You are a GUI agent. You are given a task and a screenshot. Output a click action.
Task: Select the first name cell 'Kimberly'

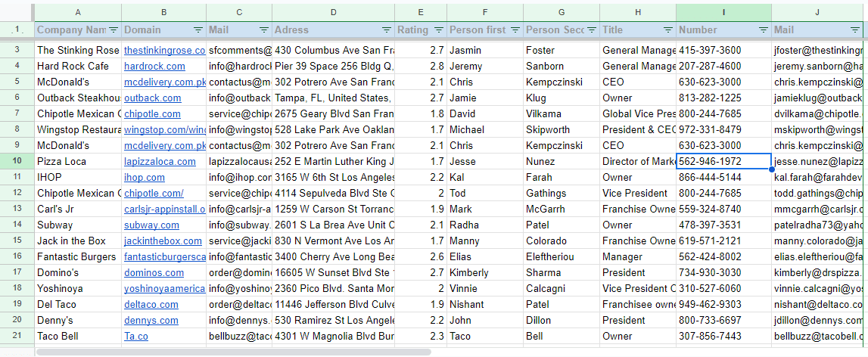(486, 273)
